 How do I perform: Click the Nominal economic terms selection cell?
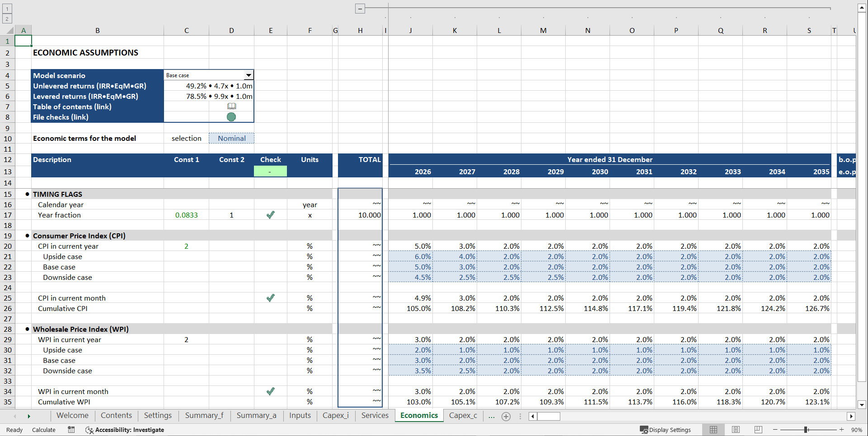231,138
